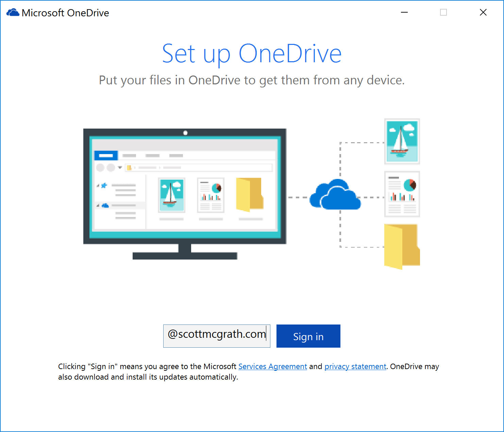
Task: Click the OneDrive cloud icon in title bar
Action: pos(13,13)
